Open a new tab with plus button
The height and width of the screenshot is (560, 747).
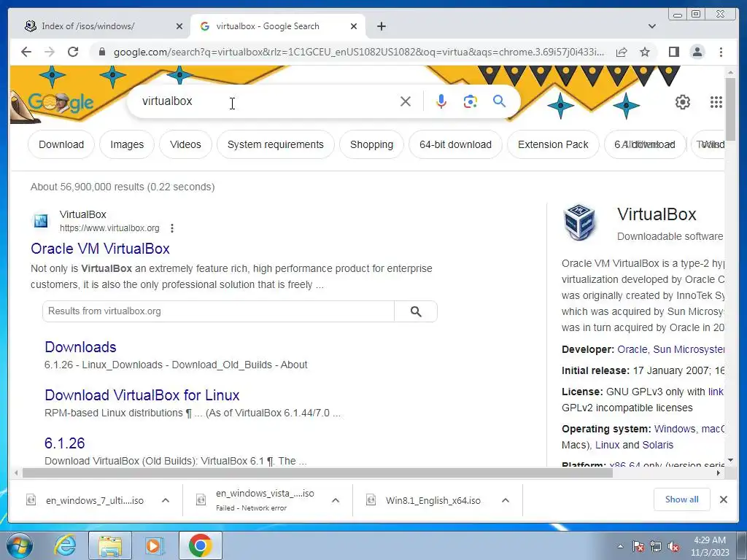[381, 26]
